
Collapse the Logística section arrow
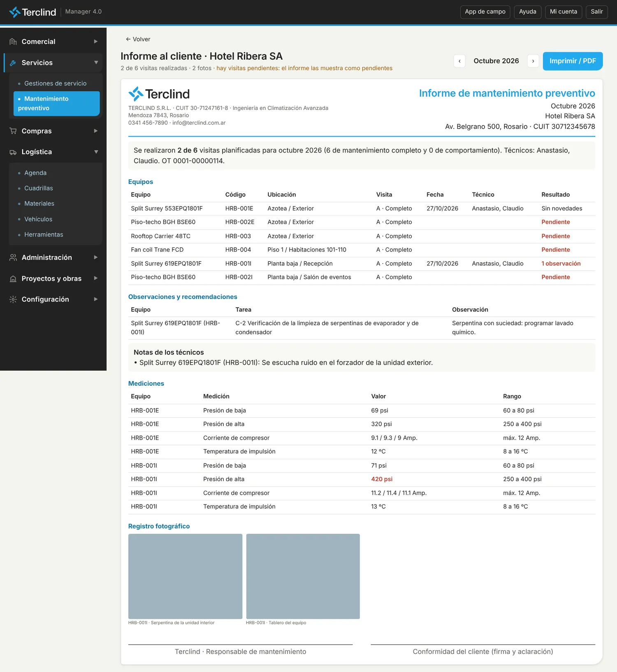click(x=96, y=152)
